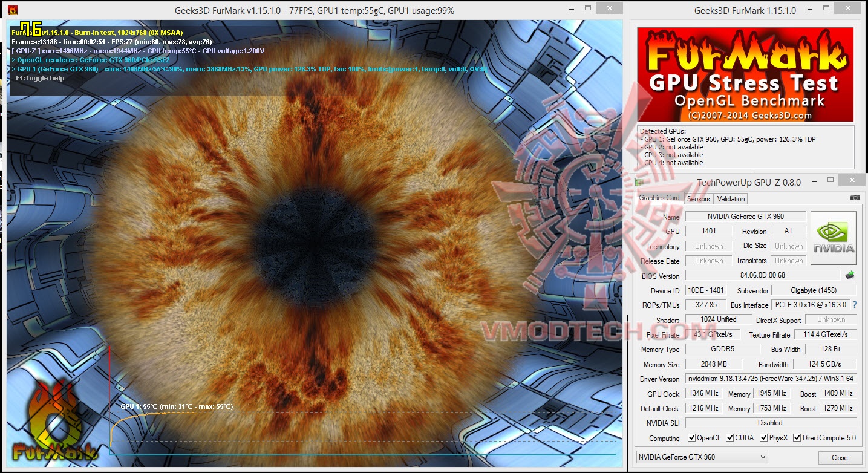Screen dimensions: 868x473
Task: Click the Close button in GPU-Z
Action: point(840,458)
